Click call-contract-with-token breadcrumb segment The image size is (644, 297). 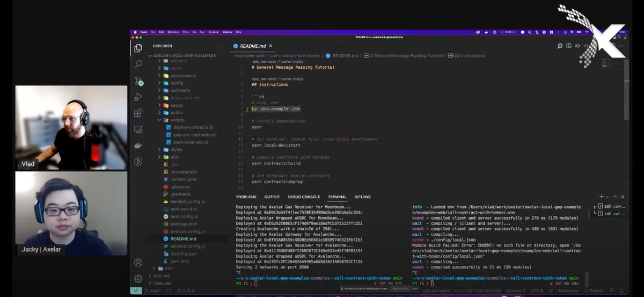click(x=295, y=55)
